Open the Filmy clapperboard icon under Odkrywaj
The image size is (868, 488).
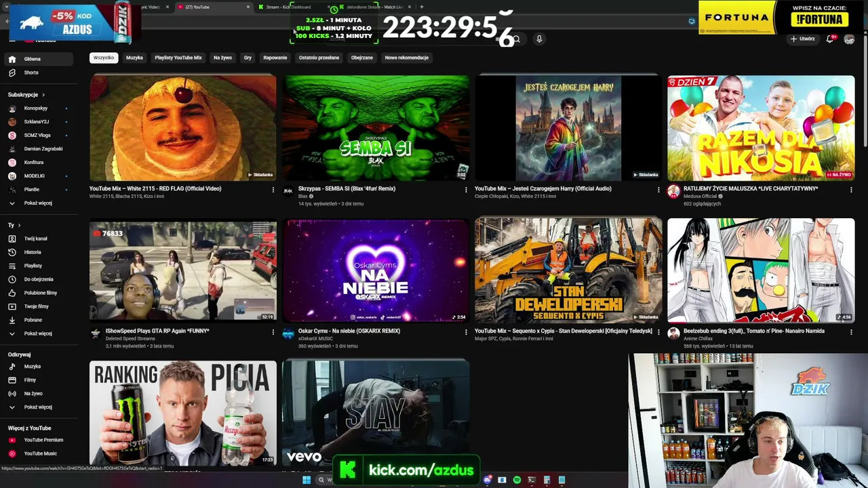coord(12,380)
